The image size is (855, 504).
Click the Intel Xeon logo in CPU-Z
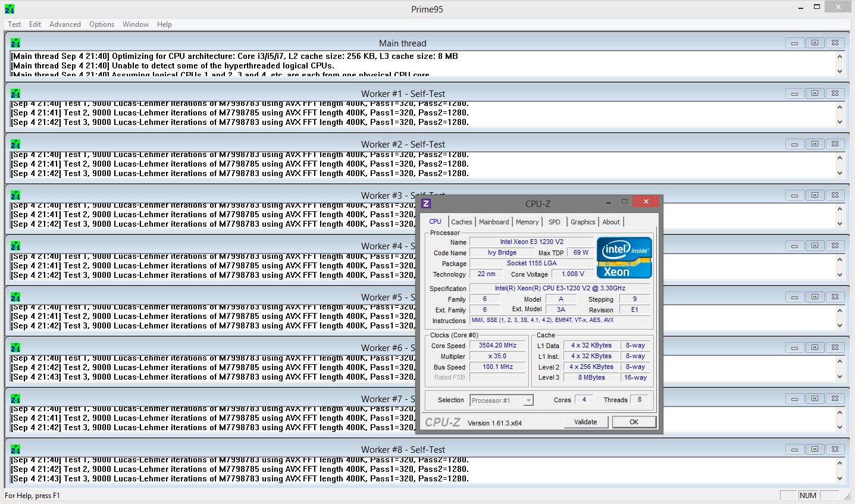point(624,258)
